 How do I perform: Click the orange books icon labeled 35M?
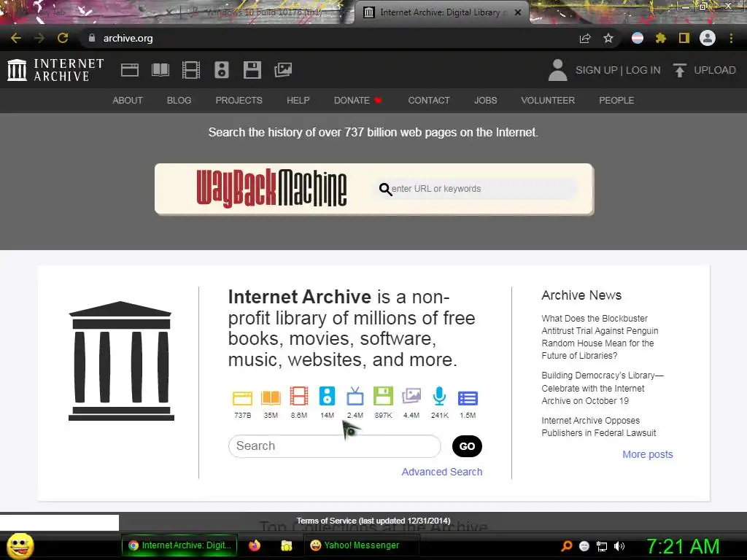[271, 397]
